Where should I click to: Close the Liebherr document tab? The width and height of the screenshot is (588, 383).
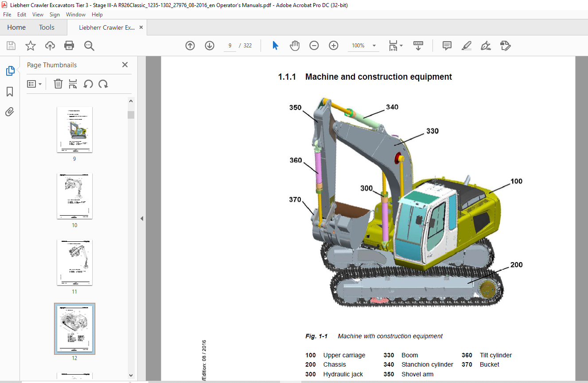[x=141, y=27]
